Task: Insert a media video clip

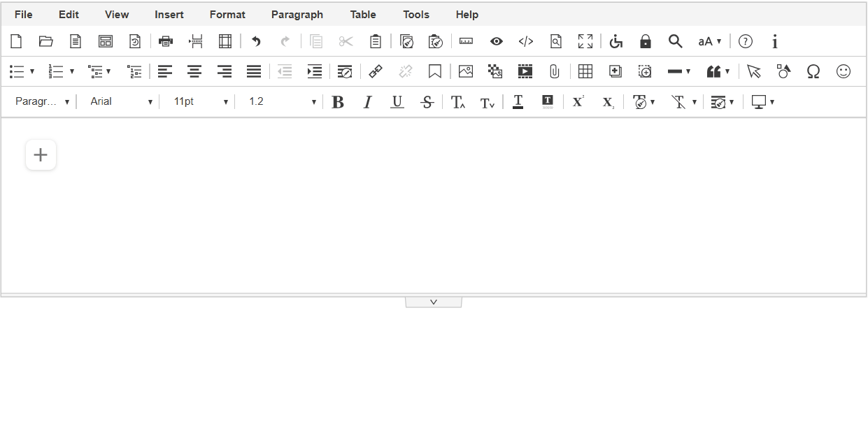Action: [525, 71]
